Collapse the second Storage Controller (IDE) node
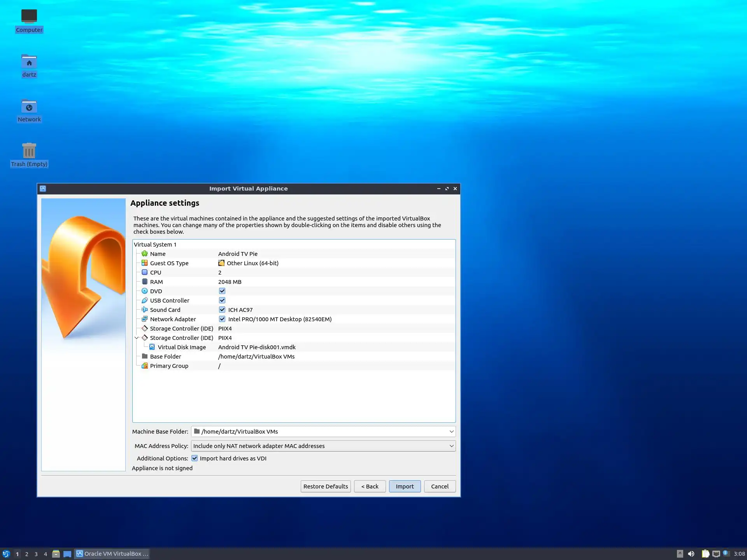 [137, 338]
